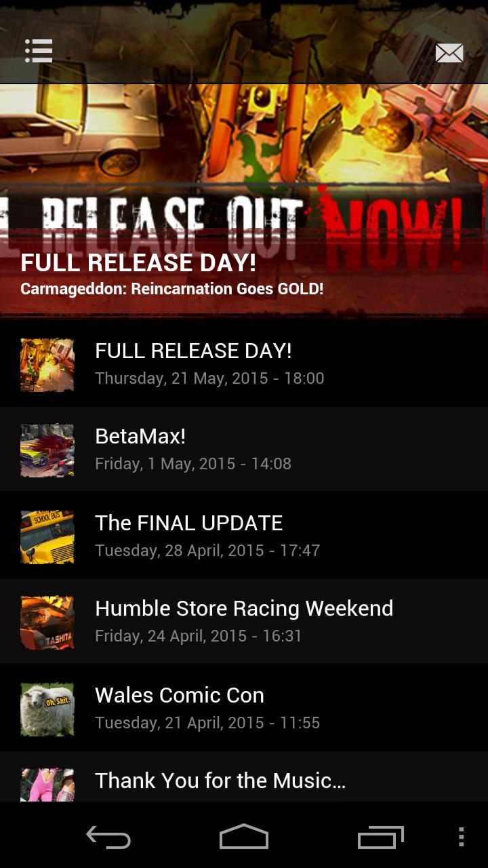Open the recent apps icon

pyautogui.click(x=380, y=837)
